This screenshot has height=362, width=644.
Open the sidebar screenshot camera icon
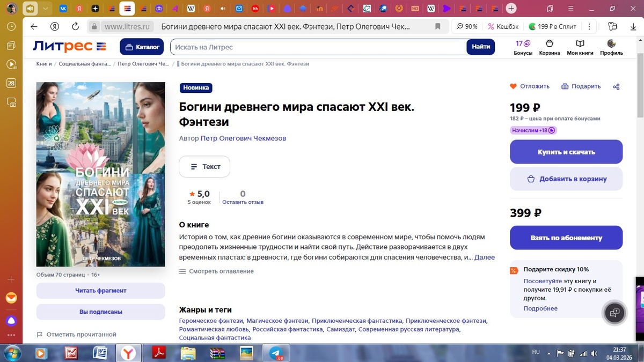coord(11,102)
